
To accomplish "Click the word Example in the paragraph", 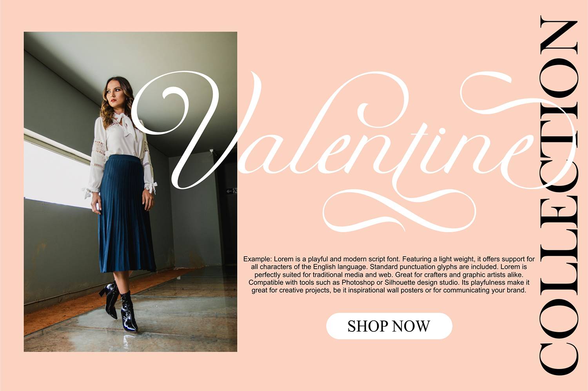I will tap(257, 259).
